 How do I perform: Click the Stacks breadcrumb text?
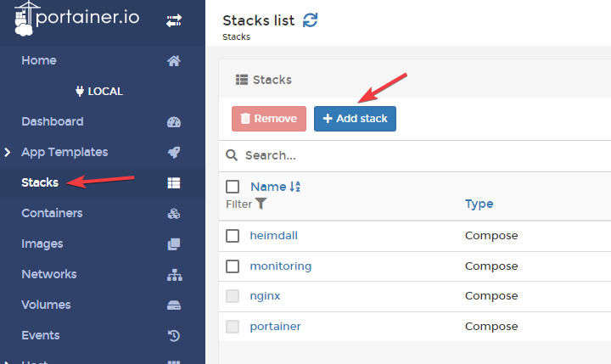[236, 37]
